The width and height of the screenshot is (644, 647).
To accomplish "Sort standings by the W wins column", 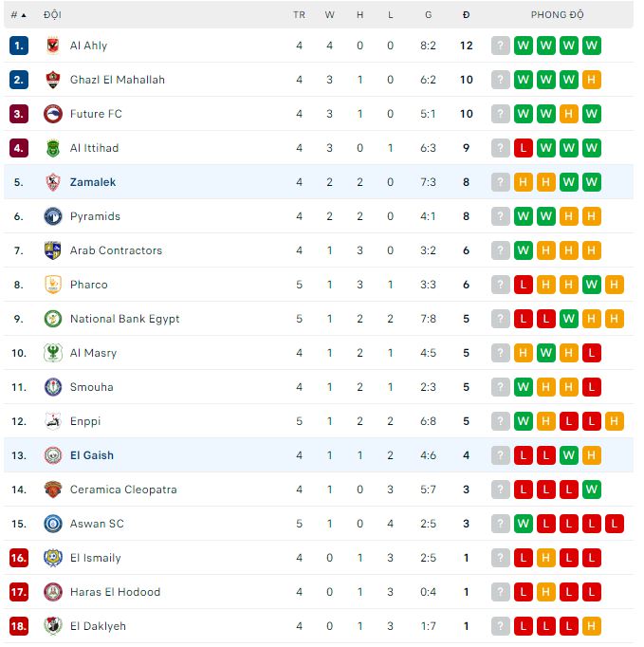I will pos(330,15).
